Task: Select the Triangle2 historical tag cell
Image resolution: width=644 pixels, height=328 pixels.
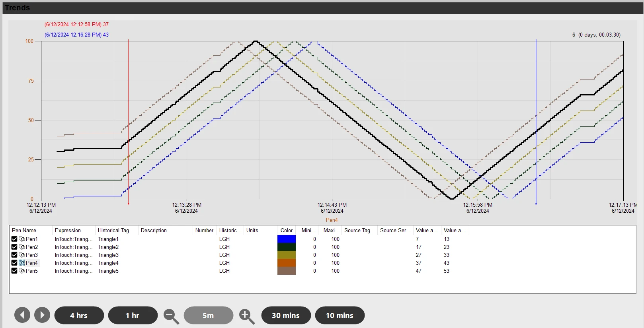Action: pos(108,247)
